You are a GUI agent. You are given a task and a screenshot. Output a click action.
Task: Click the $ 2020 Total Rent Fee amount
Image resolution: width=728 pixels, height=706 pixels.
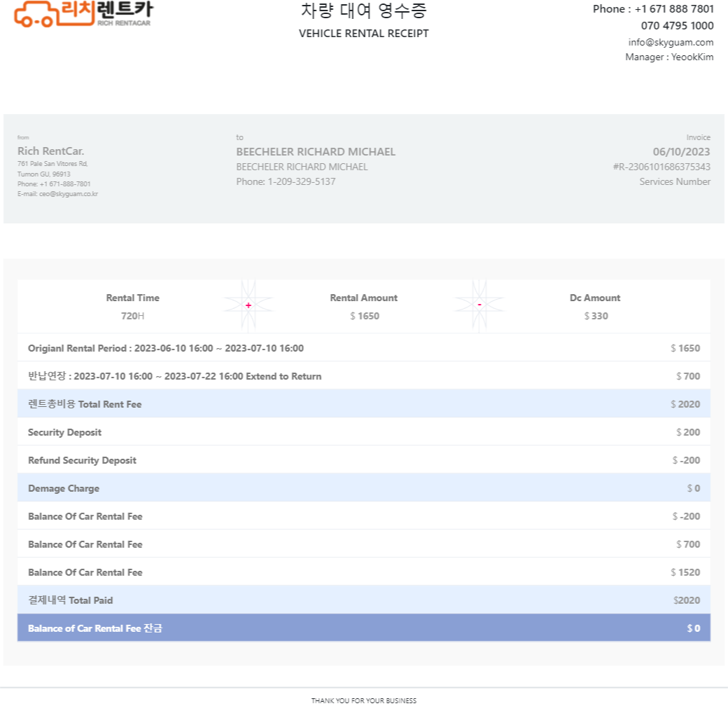[x=685, y=404]
